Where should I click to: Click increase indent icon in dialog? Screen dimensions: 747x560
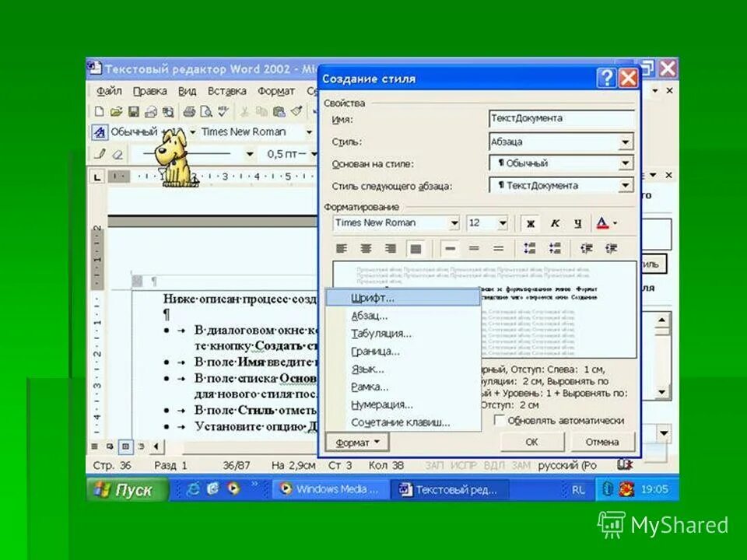coord(612,248)
